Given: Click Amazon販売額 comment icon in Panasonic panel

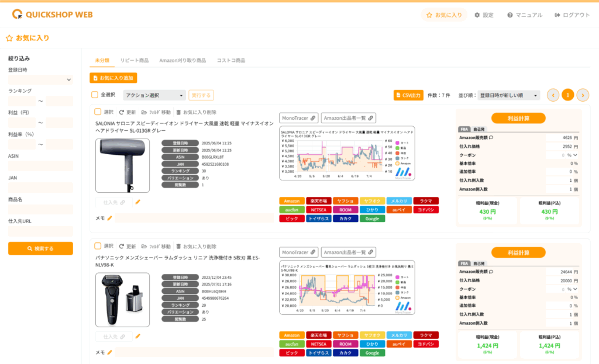Looking at the screenshot, I should coord(491,272).
